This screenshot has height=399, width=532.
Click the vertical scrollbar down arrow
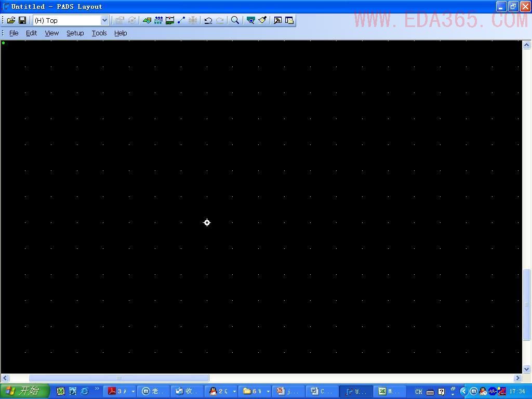coord(527,369)
